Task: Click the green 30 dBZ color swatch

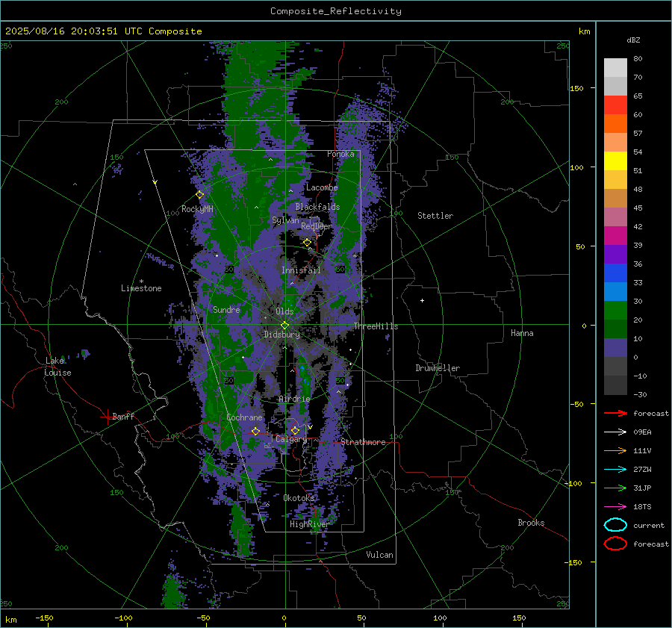Action: (615, 311)
